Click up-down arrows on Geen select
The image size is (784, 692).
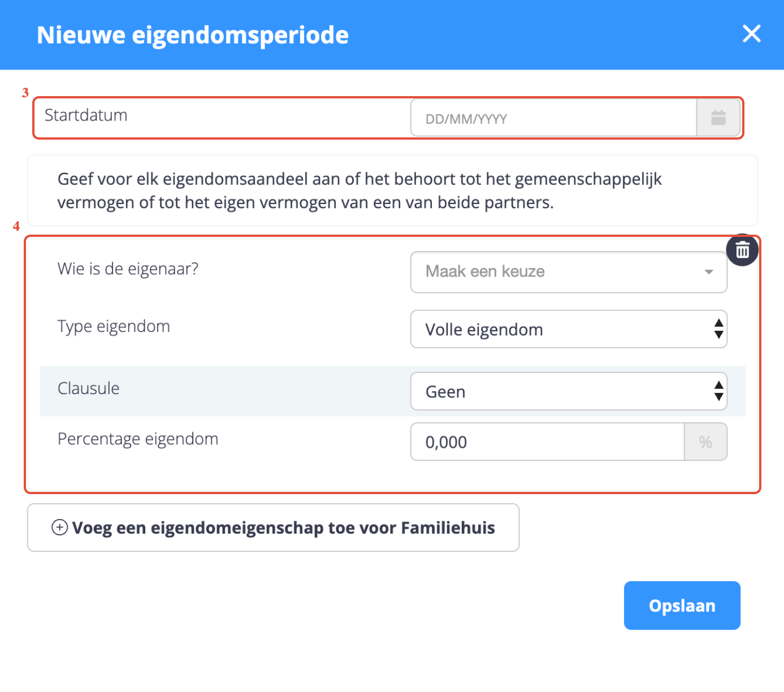pyautogui.click(x=718, y=391)
